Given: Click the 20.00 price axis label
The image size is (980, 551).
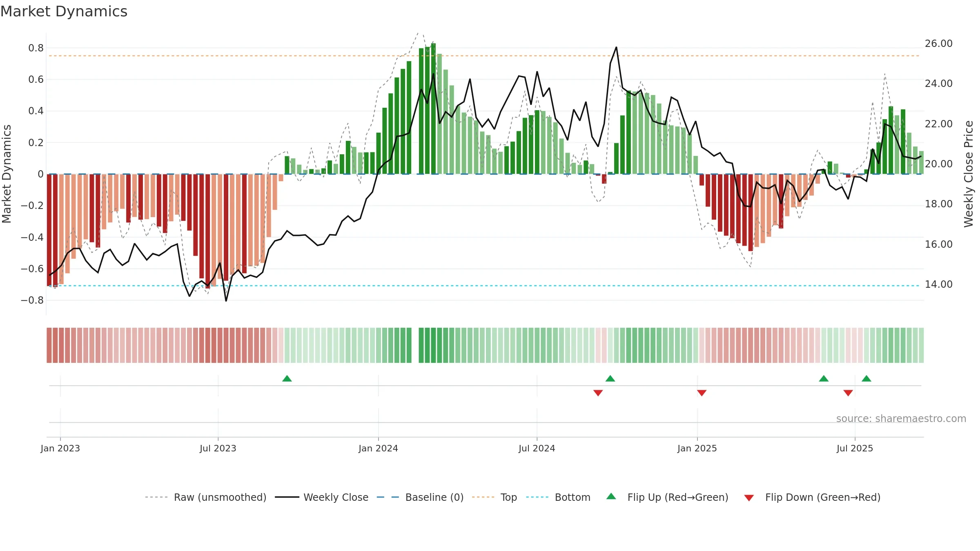Looking at the screenshot, I should point(939,164).
